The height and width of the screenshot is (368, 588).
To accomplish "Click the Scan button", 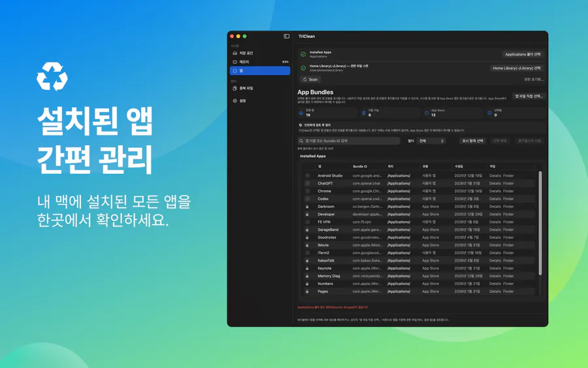I will click(x=310, y=80).
